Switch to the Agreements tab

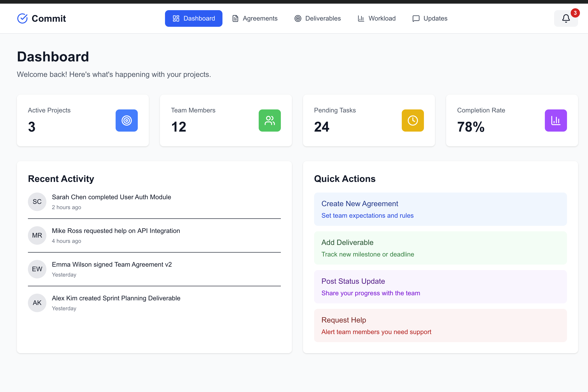click(255, 18)
